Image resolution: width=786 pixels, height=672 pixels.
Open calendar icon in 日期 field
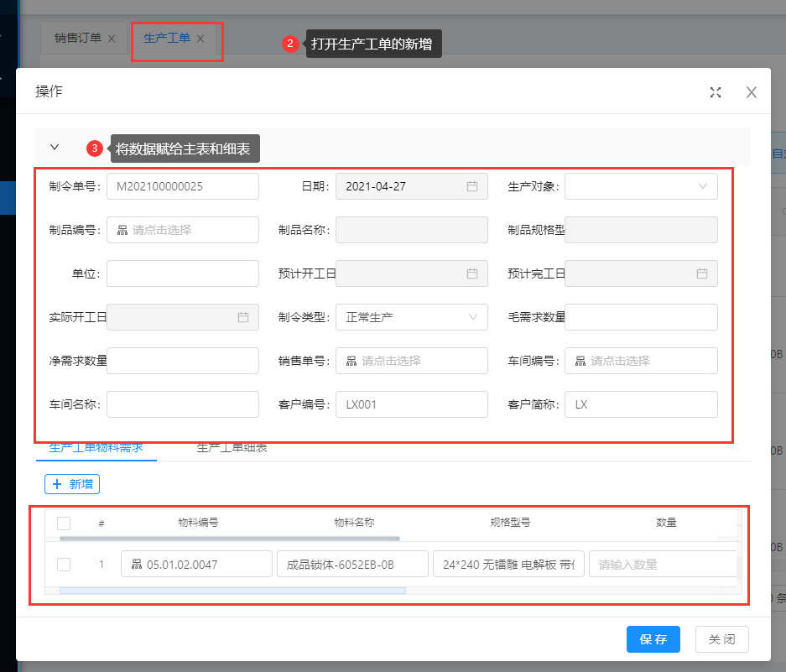(471, 186)
